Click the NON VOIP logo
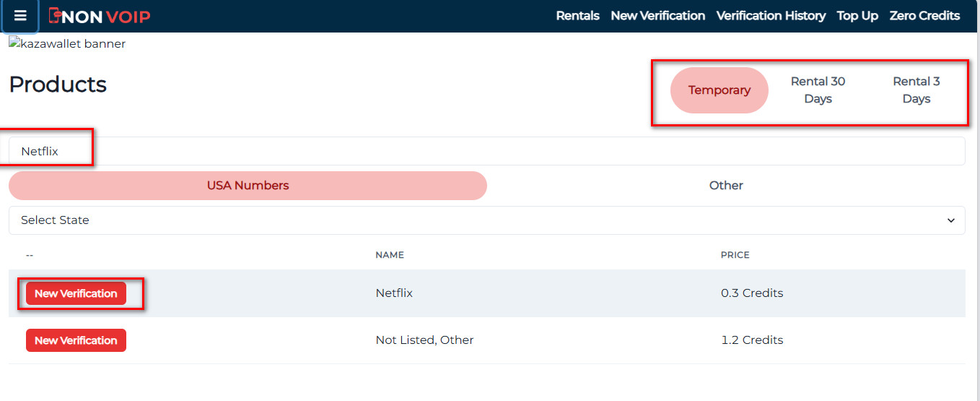The width and height of the screenshot is (980, 401). 100,16
